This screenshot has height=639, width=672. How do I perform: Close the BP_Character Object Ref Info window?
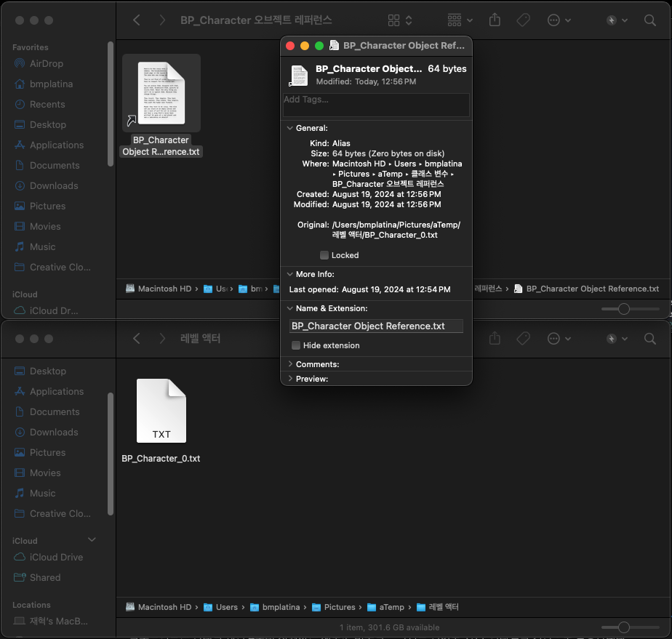click(290, 46)
